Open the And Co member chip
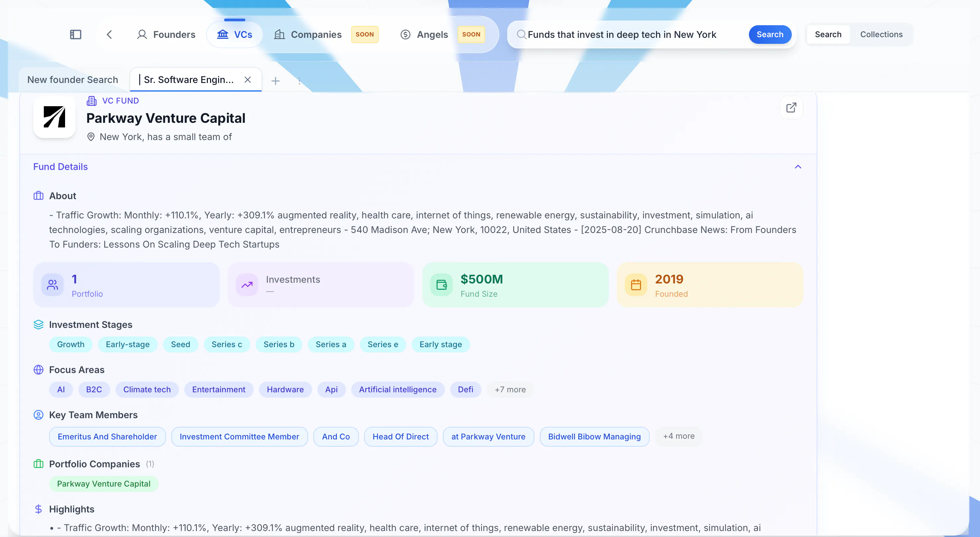 point(336,437)
